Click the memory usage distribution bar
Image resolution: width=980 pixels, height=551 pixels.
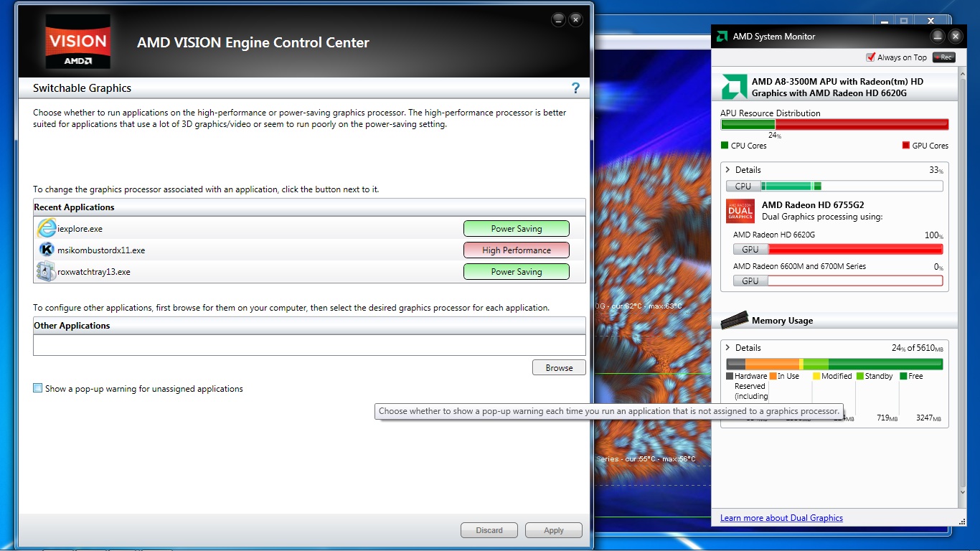click(x=834, y=364)
